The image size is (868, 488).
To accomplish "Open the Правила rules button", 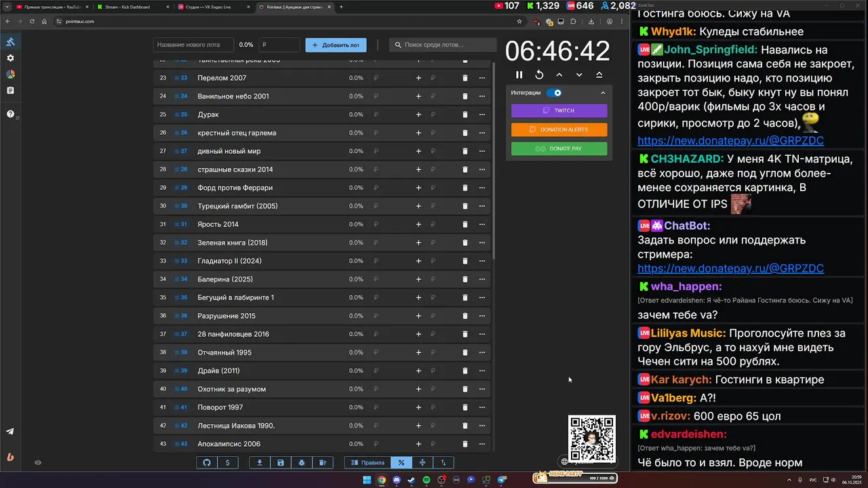I will pyautogui.click(x=368, y=462).
